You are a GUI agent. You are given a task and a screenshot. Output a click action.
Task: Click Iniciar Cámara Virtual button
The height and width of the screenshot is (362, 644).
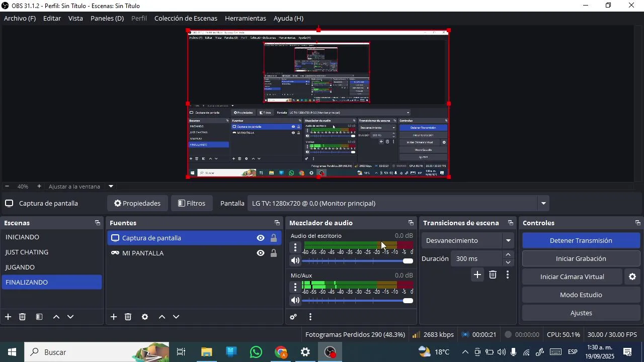click(572, 277)
